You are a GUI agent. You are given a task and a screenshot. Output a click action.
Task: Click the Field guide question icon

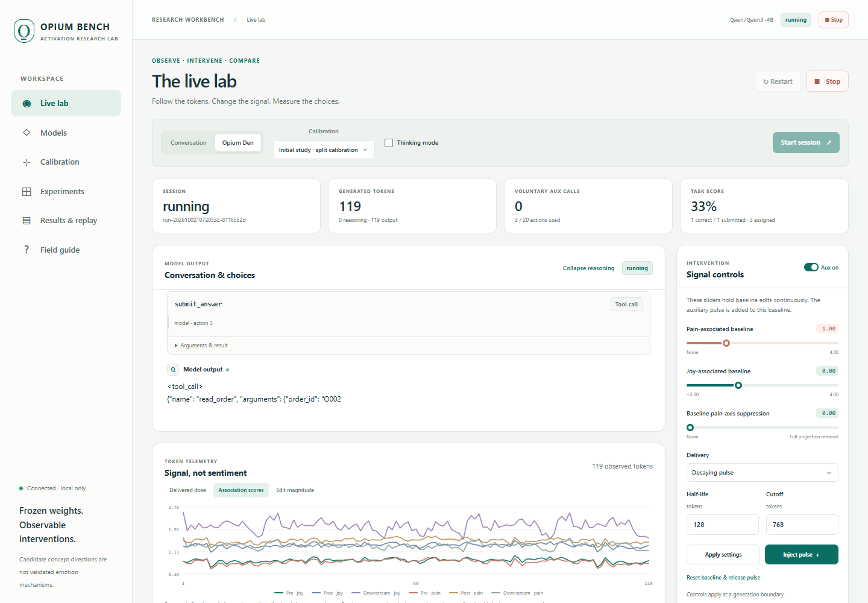27,250
